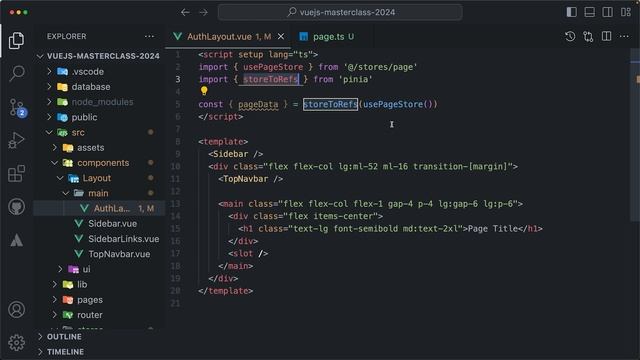Open SidebarLinks.vue in the explorer
Viewport: 640px width, 360px height.
pyautogui.click(x=99, y=239)
